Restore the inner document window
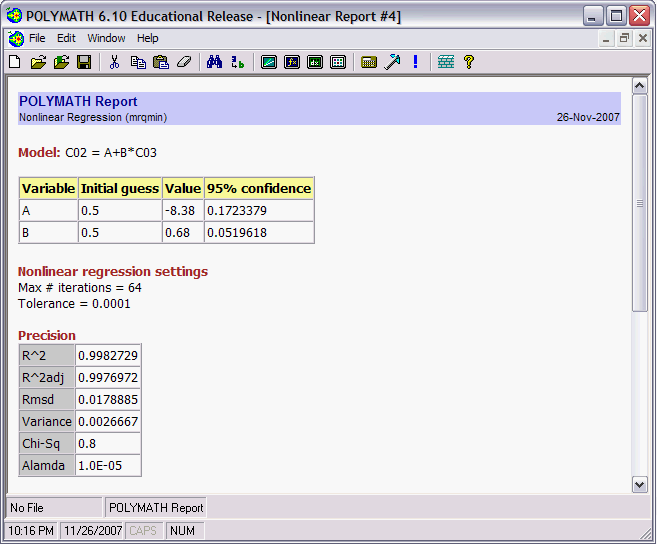This screenshot has width=657, height=544. [x=624, y=38]
